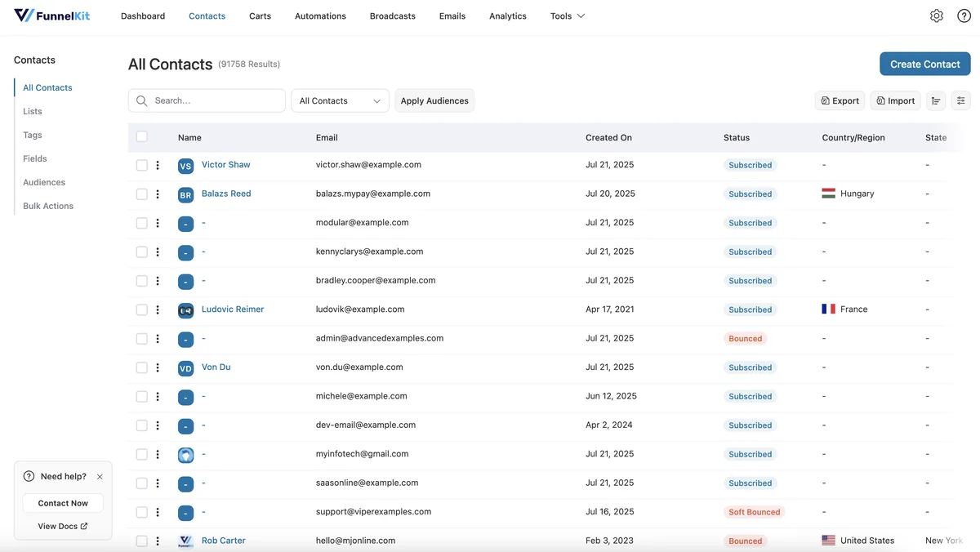Click the Create Contact button
The width and height of the screenshot is (980, 552).
click(925, 64)
